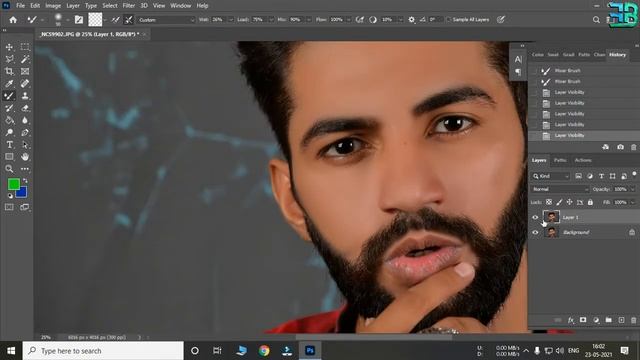Swap foreground and background colors

point(25,180)
